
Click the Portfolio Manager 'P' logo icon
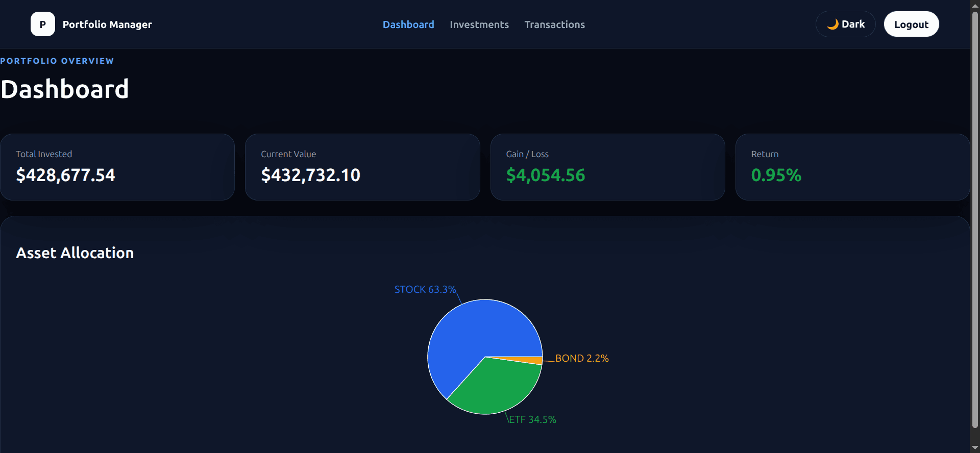coord(43,24)
